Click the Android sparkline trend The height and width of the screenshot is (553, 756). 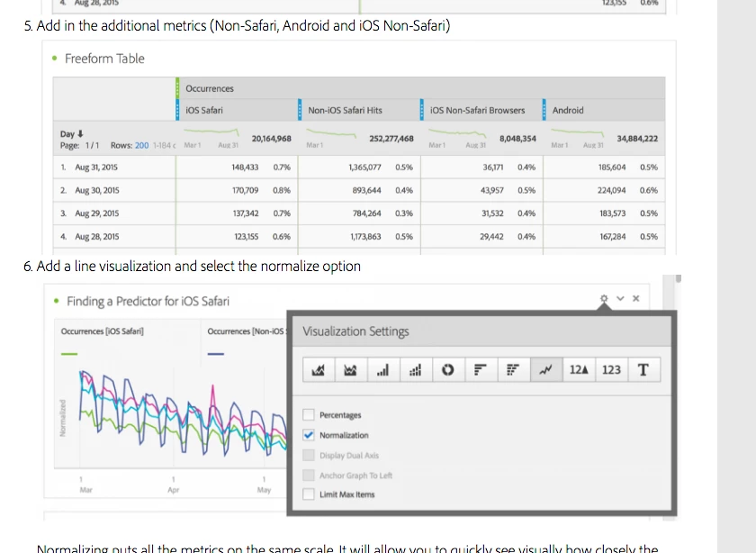(577, 131)
